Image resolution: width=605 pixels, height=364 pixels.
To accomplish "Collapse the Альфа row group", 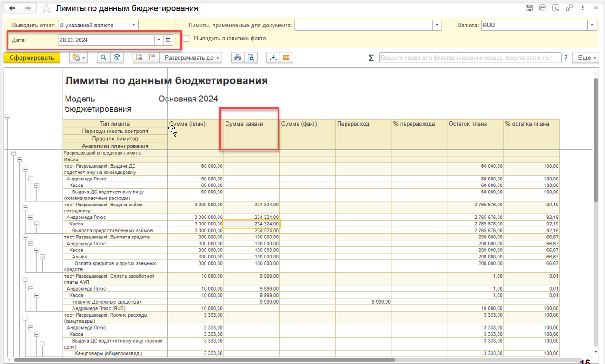I will [43, 257].
